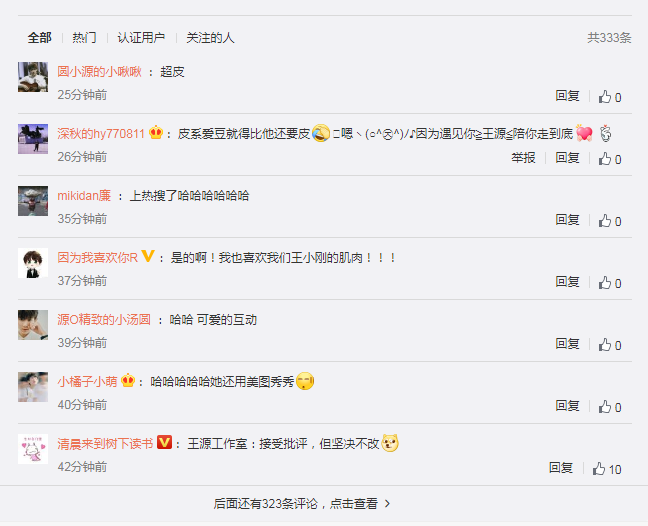
Task: Reply to 清晨来到树下读书's comment
Action: click(561, 467)
